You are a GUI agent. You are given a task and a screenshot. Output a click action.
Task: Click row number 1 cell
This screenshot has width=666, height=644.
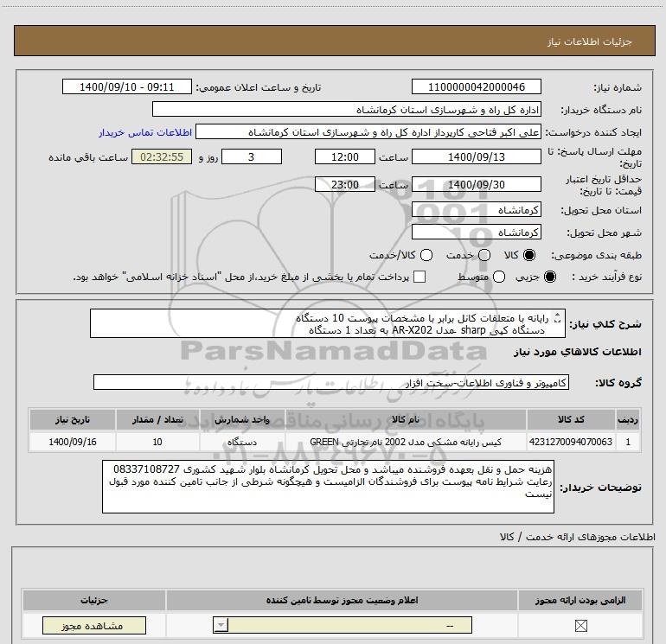coord(628,442)
